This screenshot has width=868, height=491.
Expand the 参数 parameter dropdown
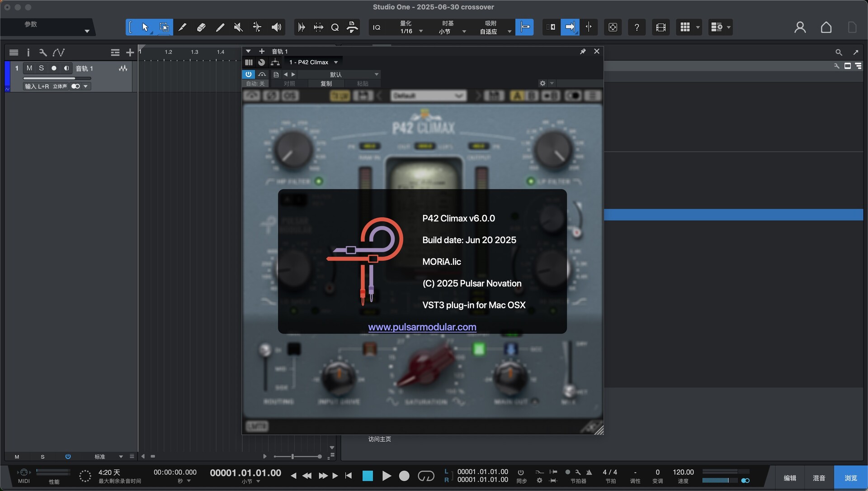pos(87,31)
